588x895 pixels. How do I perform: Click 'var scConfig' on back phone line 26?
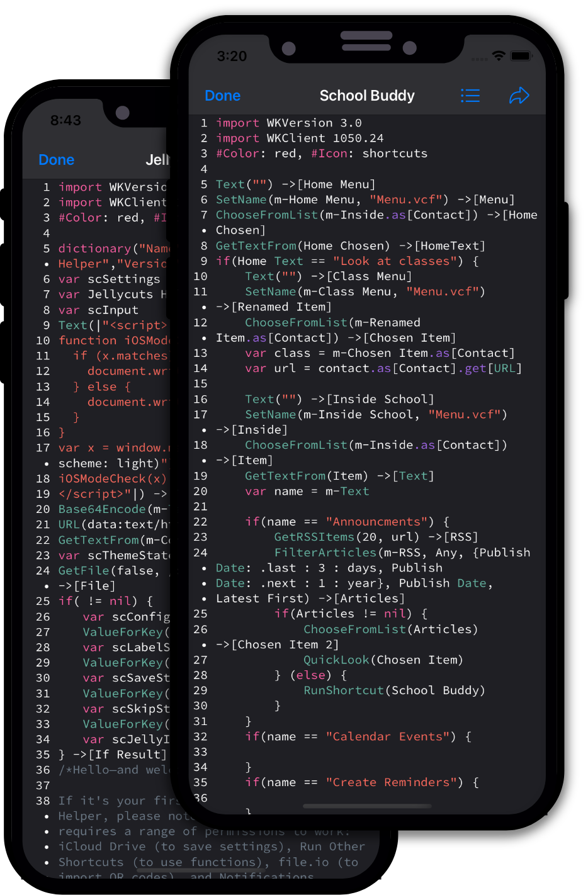(126, 617)
